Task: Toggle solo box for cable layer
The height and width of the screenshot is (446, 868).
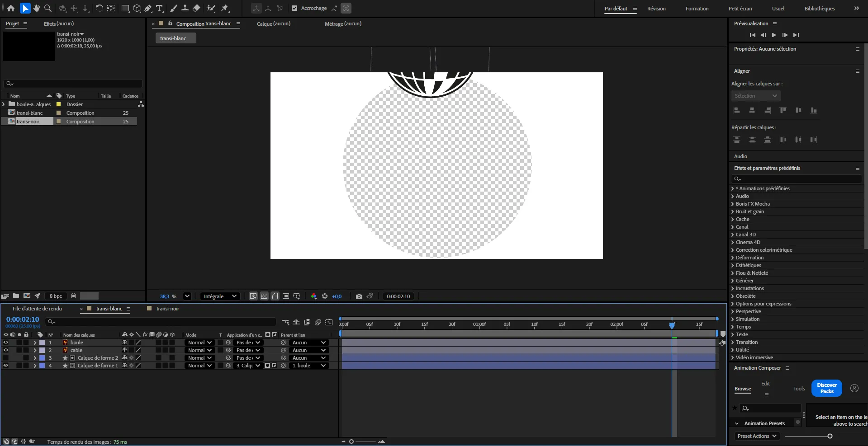Action: 19,350
